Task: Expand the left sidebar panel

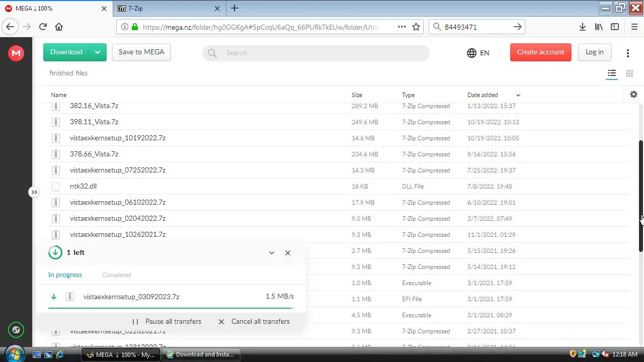Action: pyautogui.click(x=34, y=192)
